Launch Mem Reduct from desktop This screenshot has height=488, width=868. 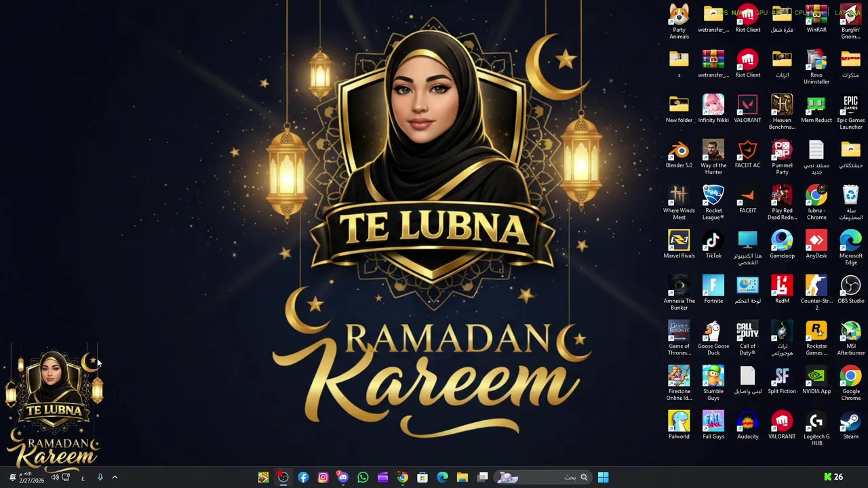click(816, 109)
